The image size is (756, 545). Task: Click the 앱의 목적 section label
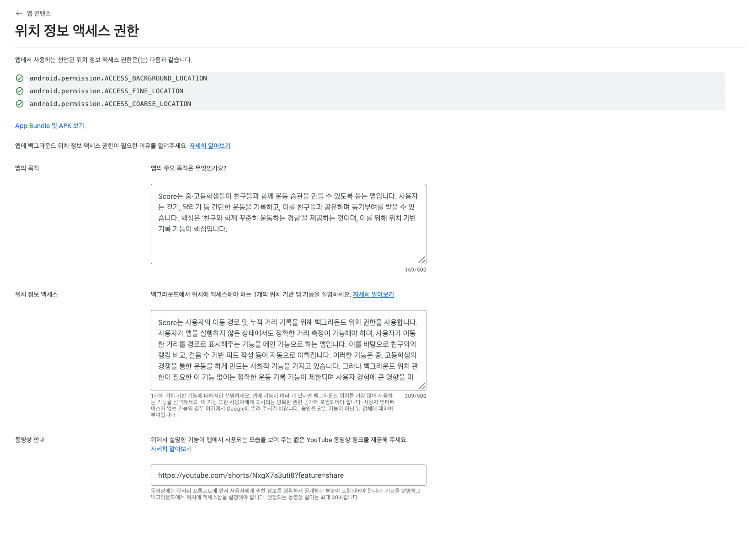pyautogui.click(x=27, y=168)
